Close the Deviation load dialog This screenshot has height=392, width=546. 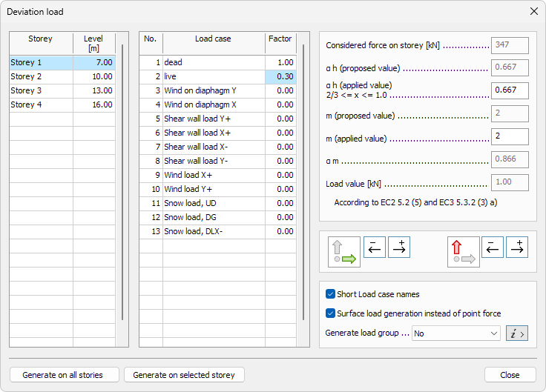tap(534, 11)
